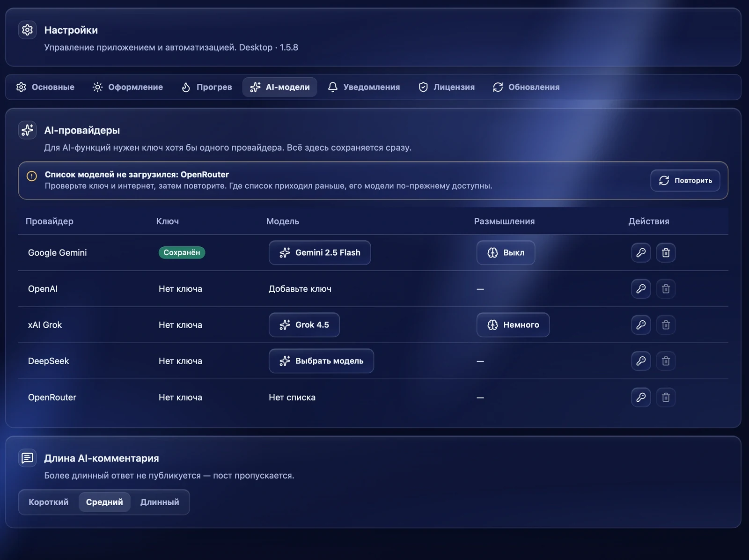Open the Grok 4.5 model selector

point(304,325)
